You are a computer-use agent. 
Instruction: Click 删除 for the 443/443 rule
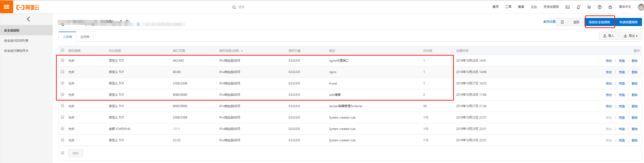click(634, 61)
